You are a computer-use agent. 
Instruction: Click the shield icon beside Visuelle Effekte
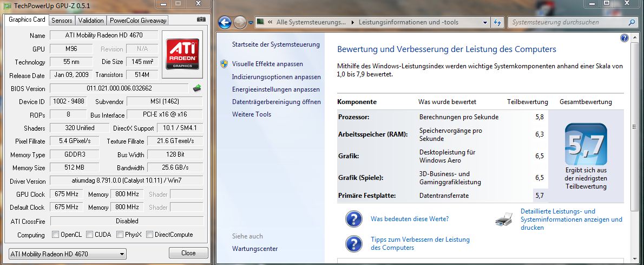click(x=224, y=64)
